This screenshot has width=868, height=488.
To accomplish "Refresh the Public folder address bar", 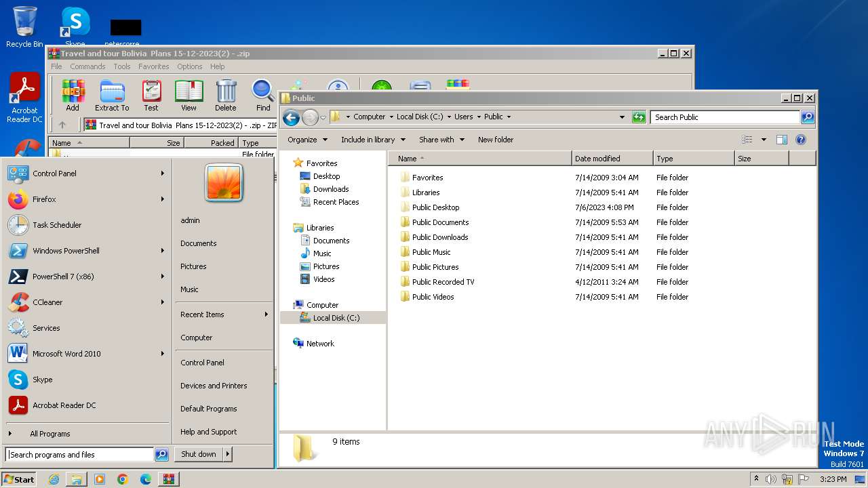I will (x=639, y=117).
